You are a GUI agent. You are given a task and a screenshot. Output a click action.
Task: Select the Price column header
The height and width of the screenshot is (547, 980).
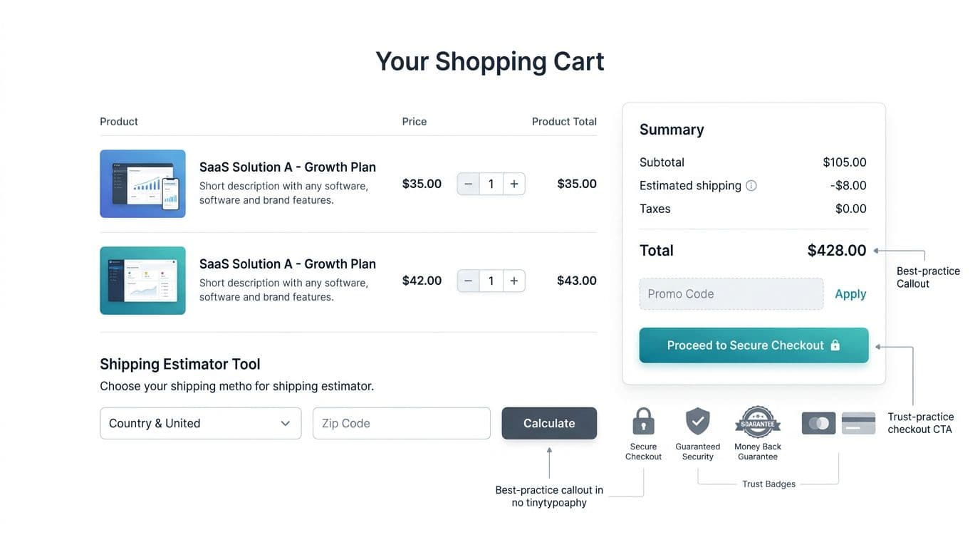tap(414, 121)
